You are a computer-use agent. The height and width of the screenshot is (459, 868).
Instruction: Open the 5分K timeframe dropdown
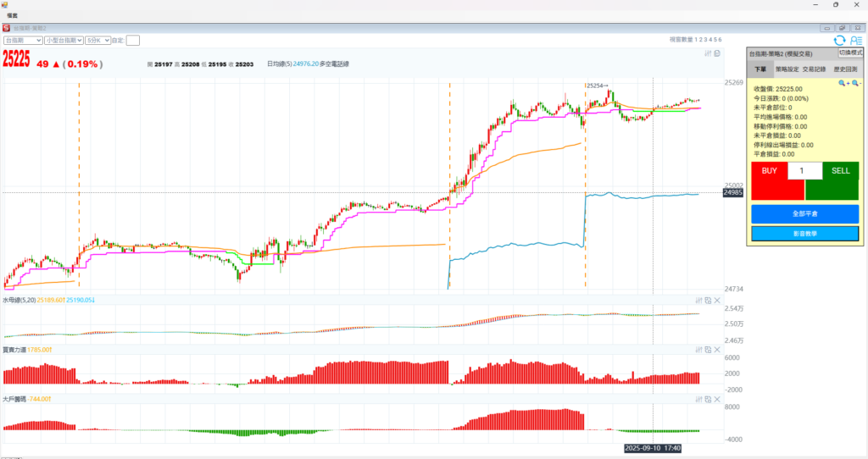click(97, 40)
